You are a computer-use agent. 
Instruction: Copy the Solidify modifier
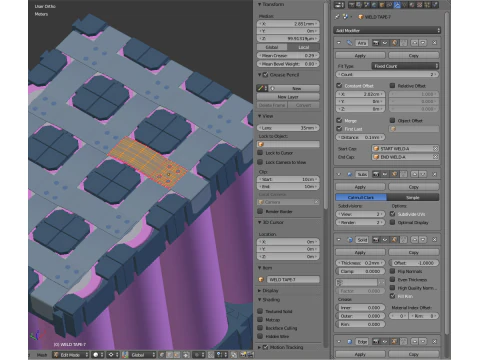coord(414,252)
